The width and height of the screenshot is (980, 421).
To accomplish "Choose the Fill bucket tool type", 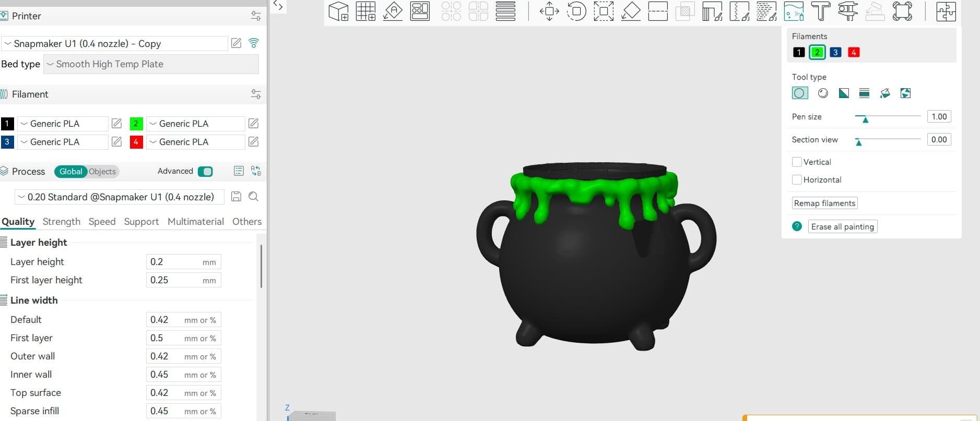I will click(x=885, y=93).
